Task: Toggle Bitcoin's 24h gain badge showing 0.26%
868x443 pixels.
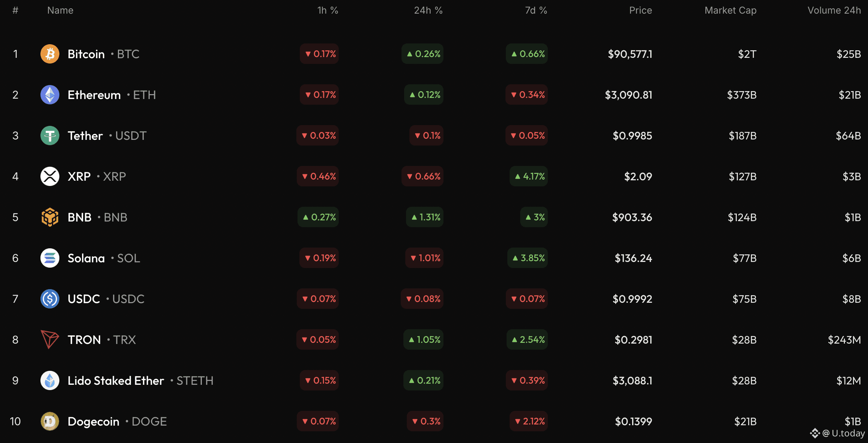Action: coord(422,54)
